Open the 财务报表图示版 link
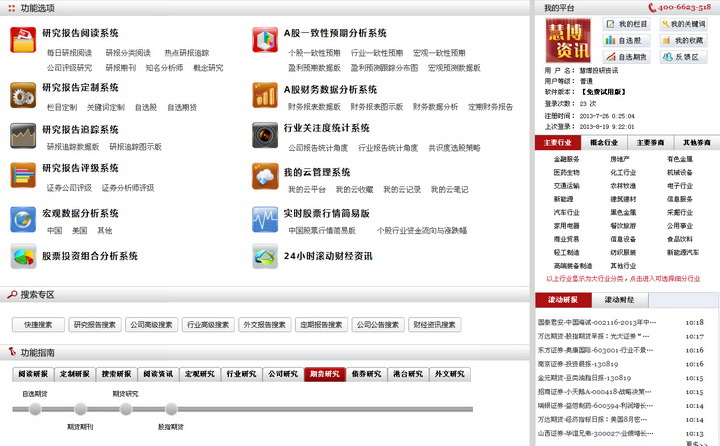This screenshot has width=720, height=446. pos(377,107)
